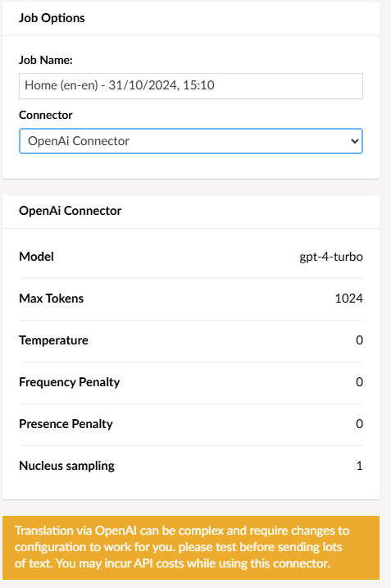Viewport: 391px width, 588px height.
Task: Select the Temperature label
Action: pos(53,340)
